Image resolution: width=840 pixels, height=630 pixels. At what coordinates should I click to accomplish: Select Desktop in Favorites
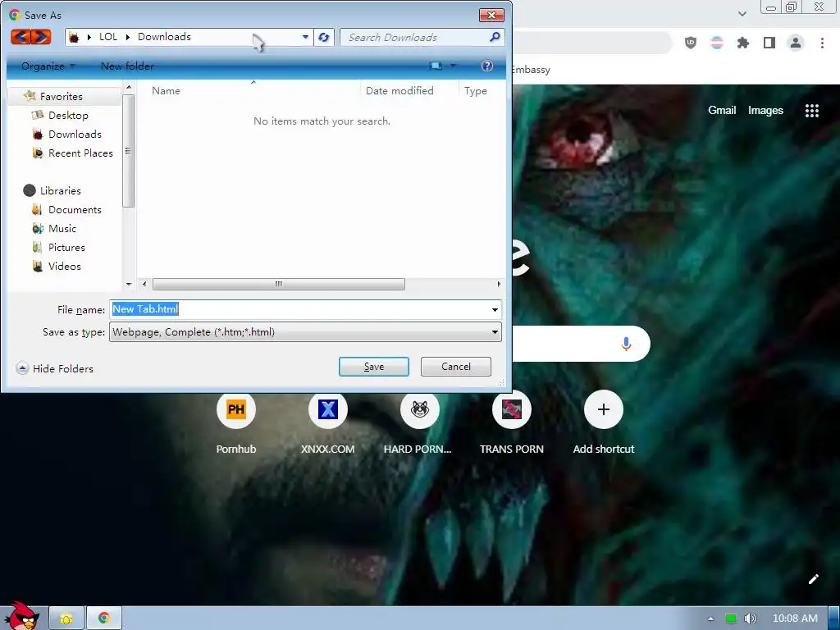tap(68, 115)
